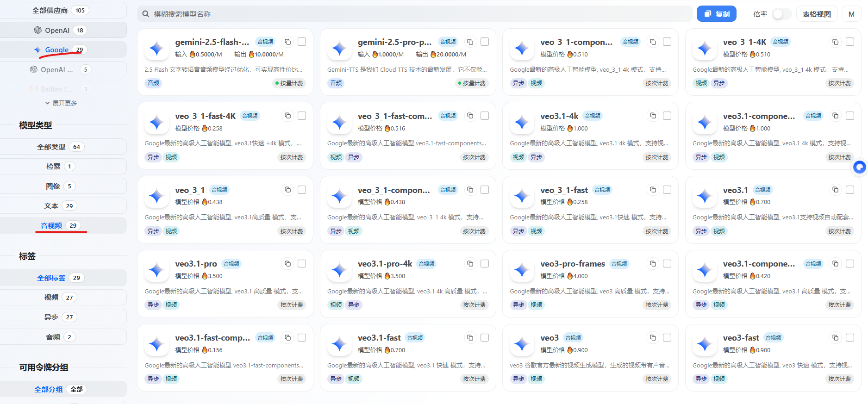
Task: Click copy icon on veo3-pro-frames card
Action: click(653, 264)
